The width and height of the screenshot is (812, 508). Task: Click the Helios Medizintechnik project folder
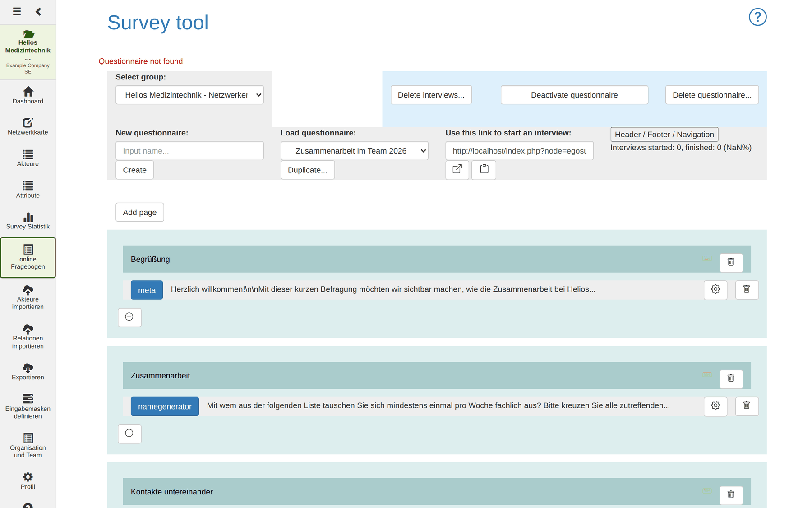pos(28,52)
